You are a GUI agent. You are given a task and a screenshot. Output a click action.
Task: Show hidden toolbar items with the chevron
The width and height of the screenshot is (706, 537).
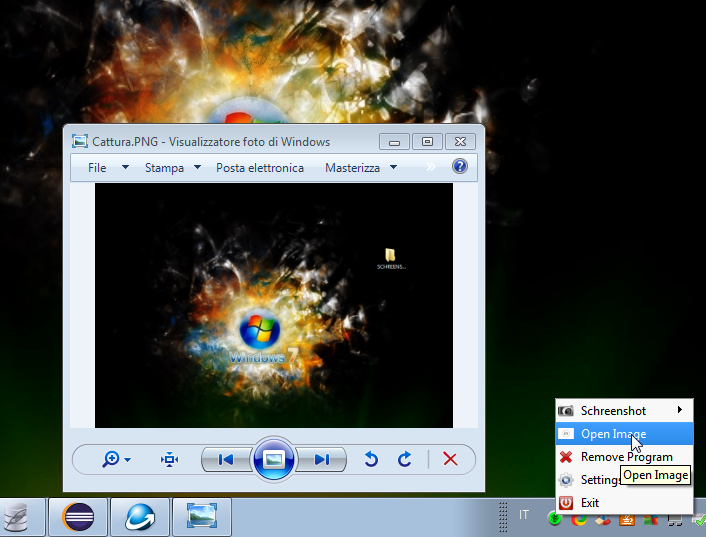coord(431,167)
